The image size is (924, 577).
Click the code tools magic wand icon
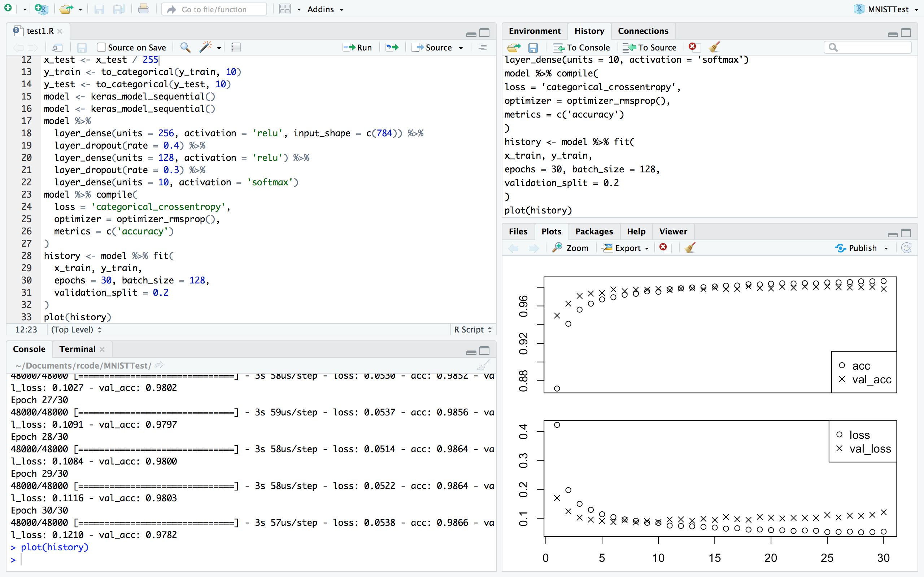pos(205,47)
